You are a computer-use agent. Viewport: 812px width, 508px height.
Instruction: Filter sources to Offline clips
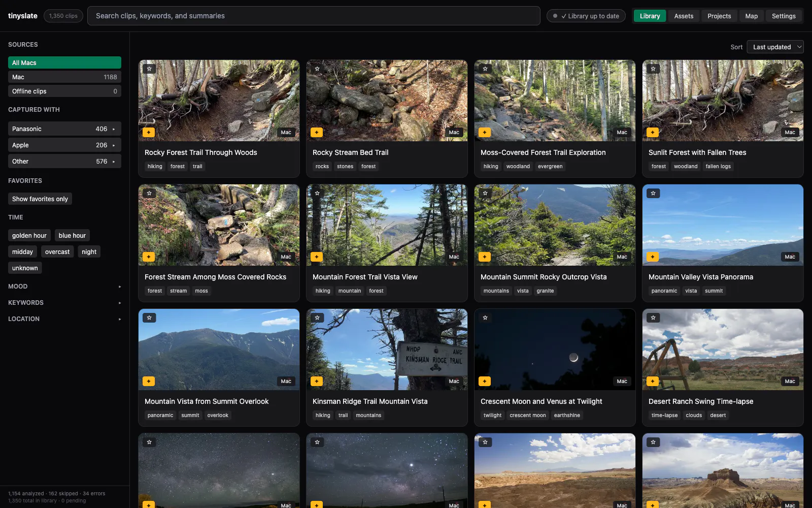(64, 91)
